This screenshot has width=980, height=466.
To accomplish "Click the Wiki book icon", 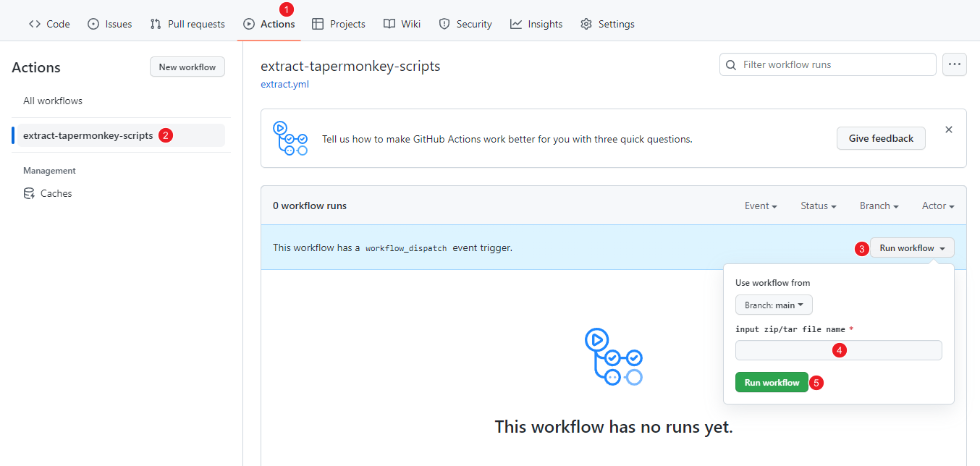I will [x=389, y=24].
